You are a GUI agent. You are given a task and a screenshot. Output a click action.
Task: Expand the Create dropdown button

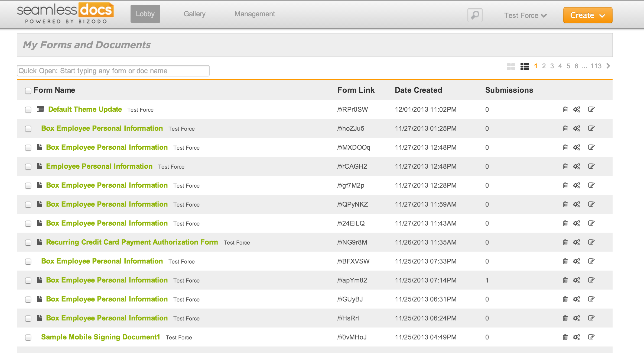587,15
